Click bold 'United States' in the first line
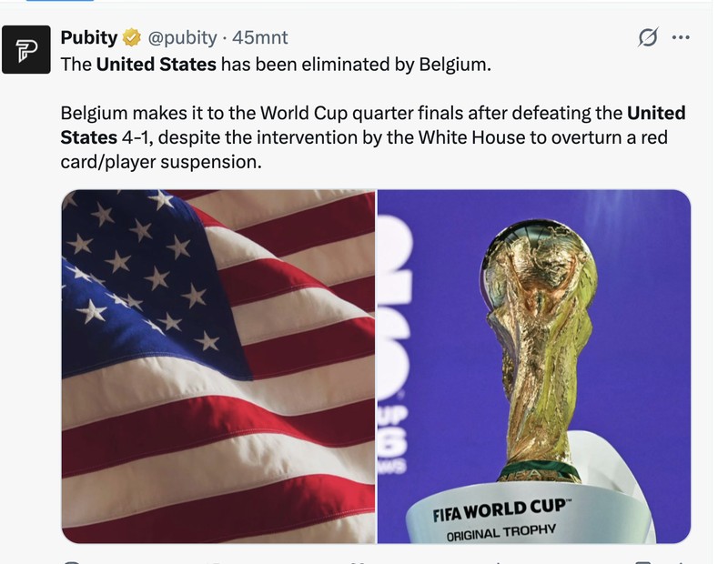 coord(156,64)
